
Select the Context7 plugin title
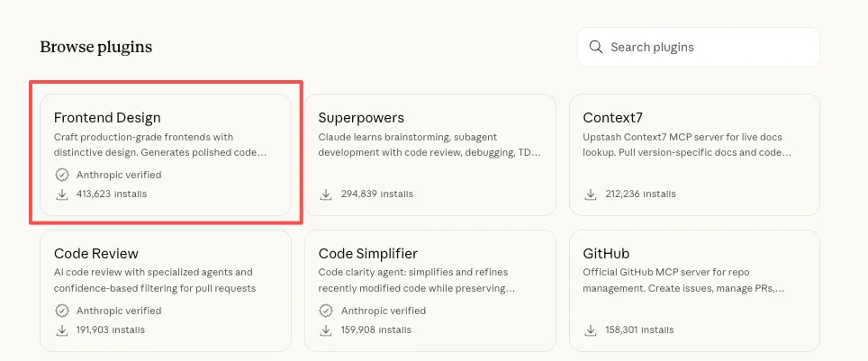tap(612, 118)
